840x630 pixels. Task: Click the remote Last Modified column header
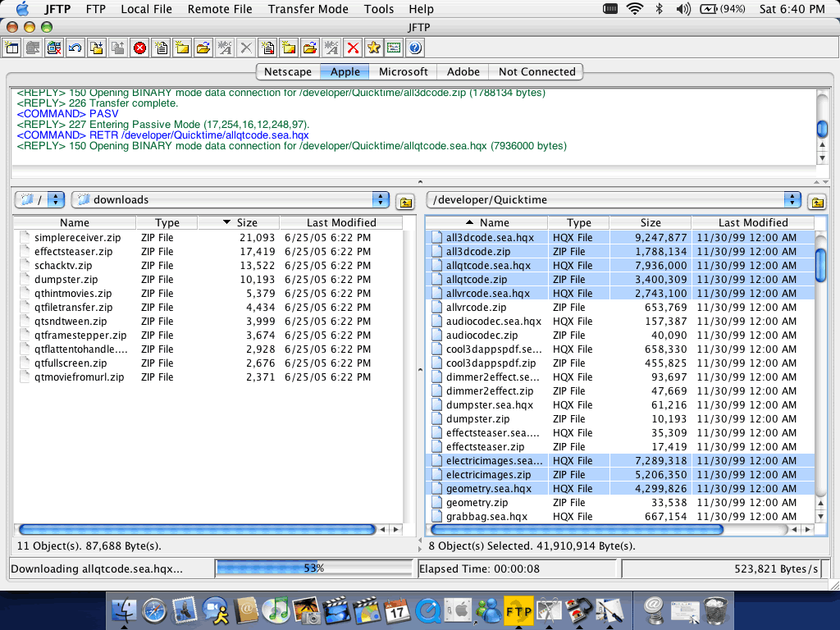(x=753, y=222)
